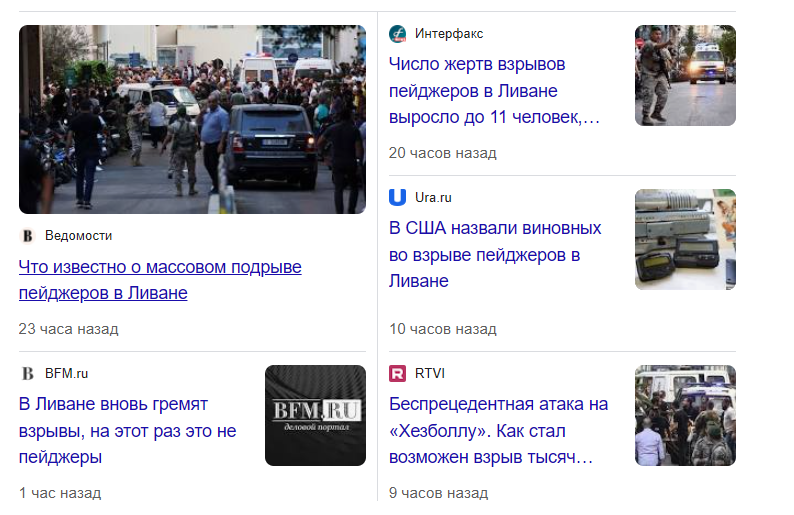Click the Ura.ru blue U logo icon
This screenshot has width=794, height=515.
(x=398, y=197)
